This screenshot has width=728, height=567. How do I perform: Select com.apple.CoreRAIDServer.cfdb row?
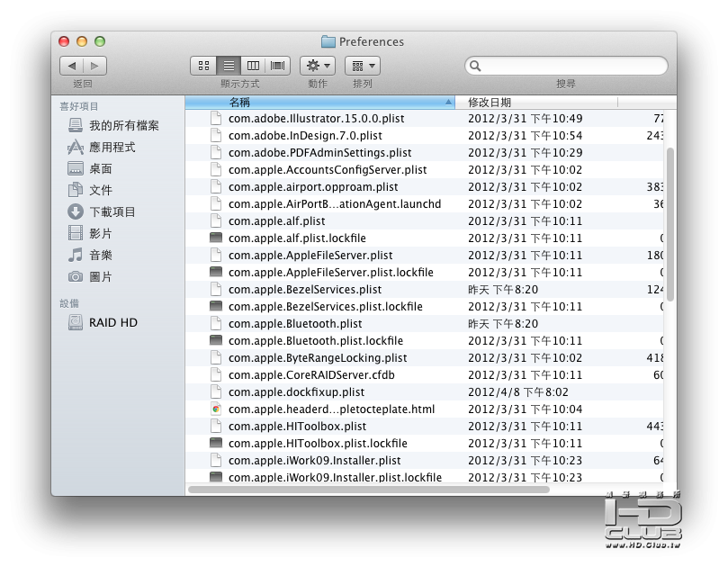point(425,374)
